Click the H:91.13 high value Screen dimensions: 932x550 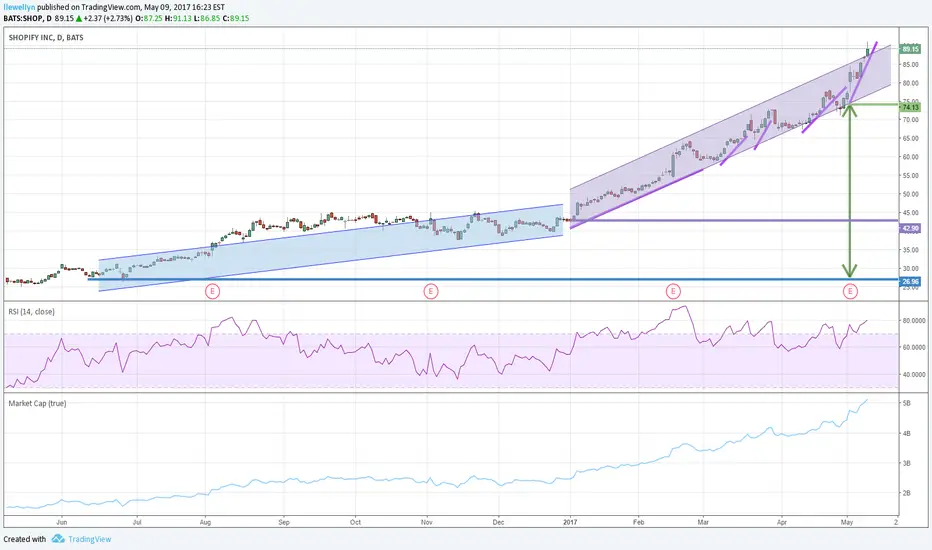[178, 18]
